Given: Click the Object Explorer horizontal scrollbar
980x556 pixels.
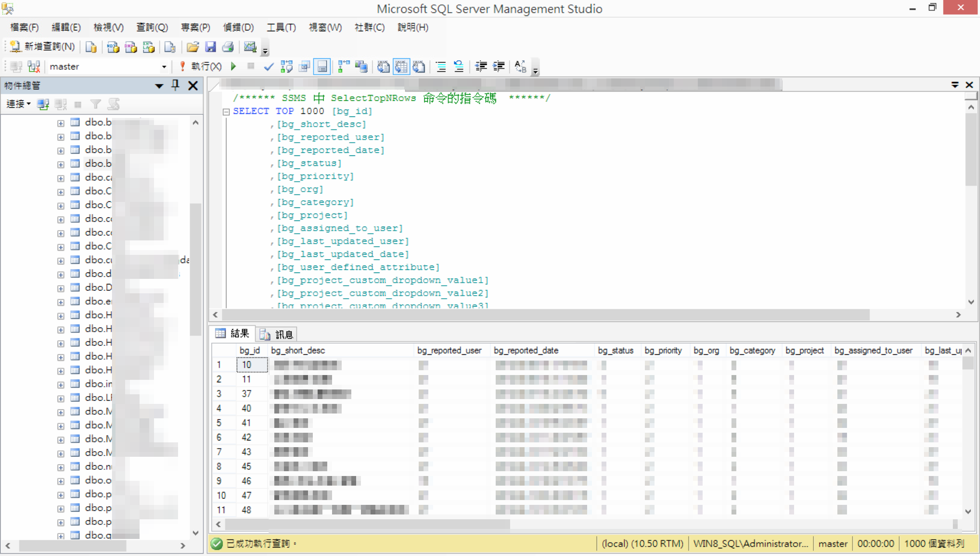Looking at the screenshot, I should [x=73, y=546].
